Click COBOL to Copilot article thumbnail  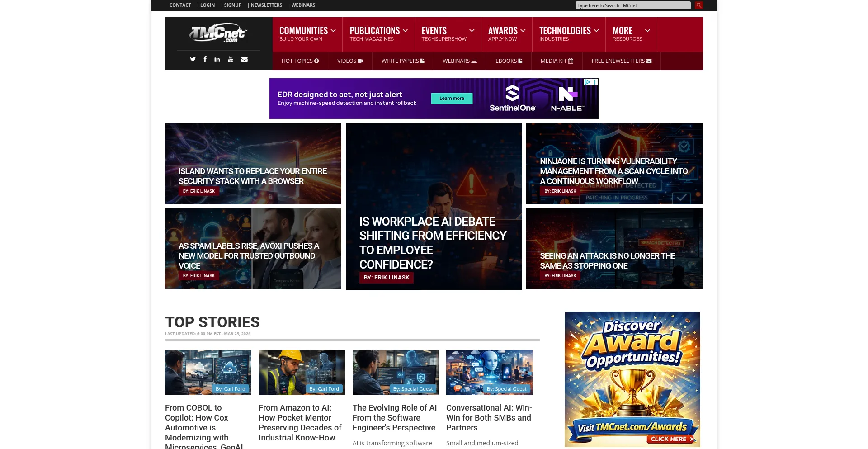208,373
